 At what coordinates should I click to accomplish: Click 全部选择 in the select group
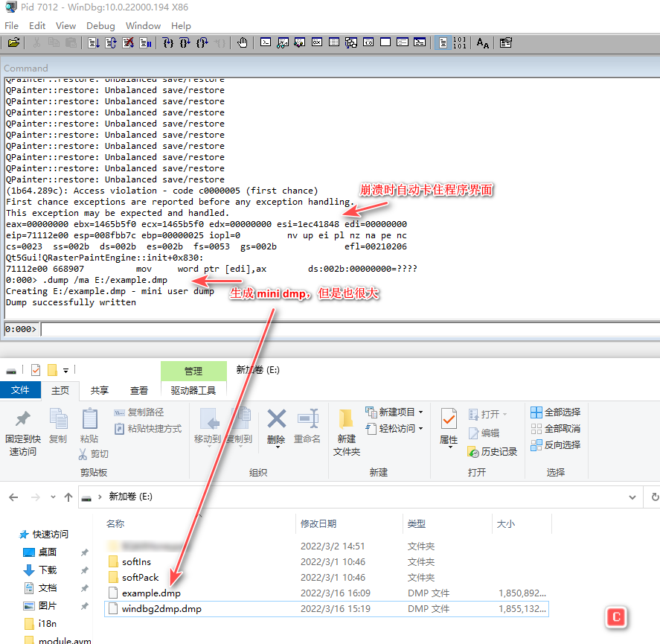point(555,412)
